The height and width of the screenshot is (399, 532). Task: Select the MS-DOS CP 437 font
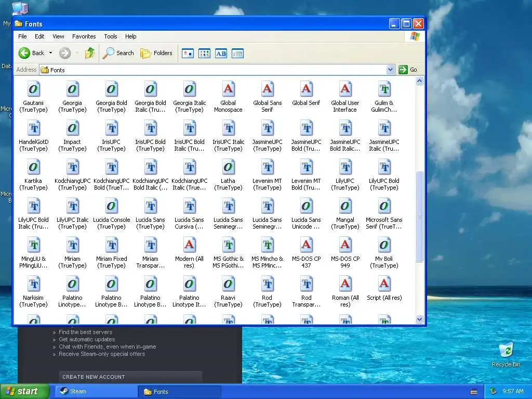click(x=306, y=253)
